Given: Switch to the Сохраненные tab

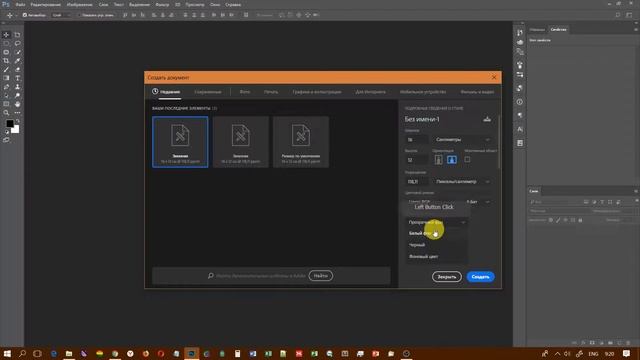Looking at the screenshot, I should 208,92.
